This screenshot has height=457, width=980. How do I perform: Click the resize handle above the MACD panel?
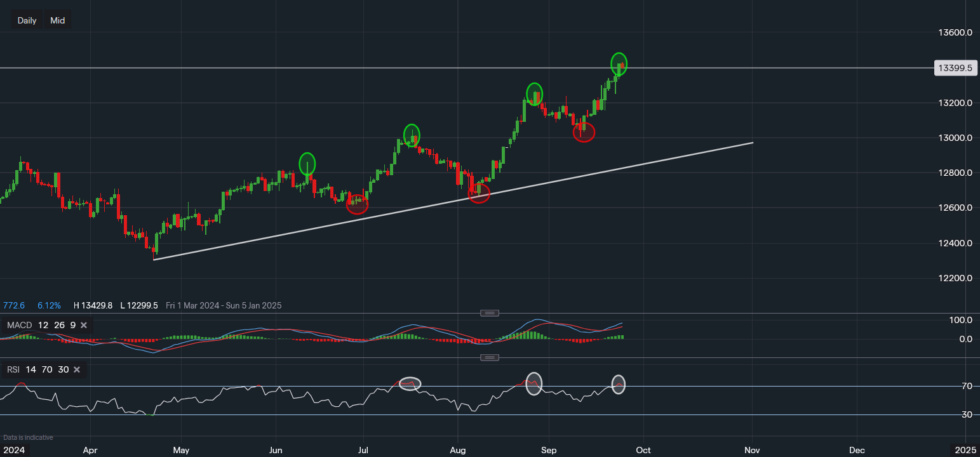[489, 313]
